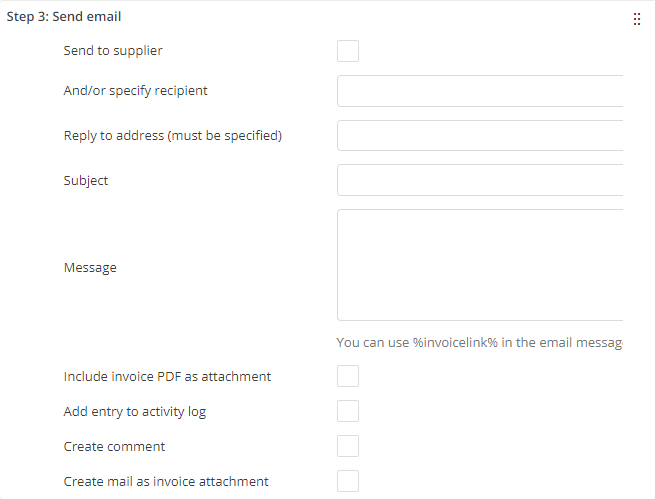
Task: Click the Reply to address label text
Action: [173, 136]
